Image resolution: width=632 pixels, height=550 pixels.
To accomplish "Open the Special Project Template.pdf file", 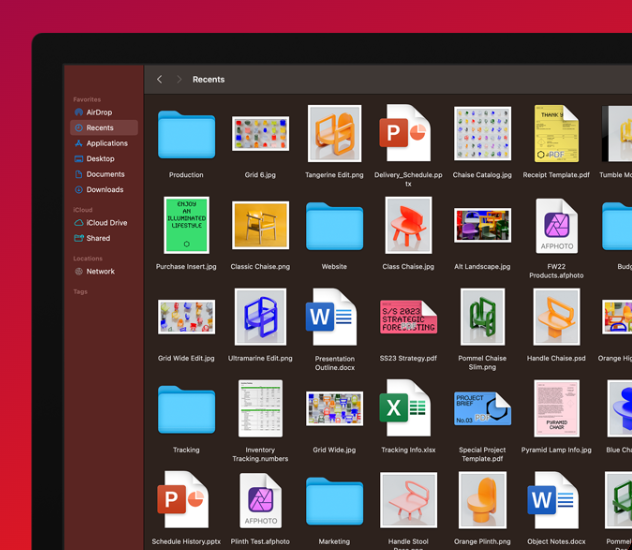I will click(x=482, y=408).
